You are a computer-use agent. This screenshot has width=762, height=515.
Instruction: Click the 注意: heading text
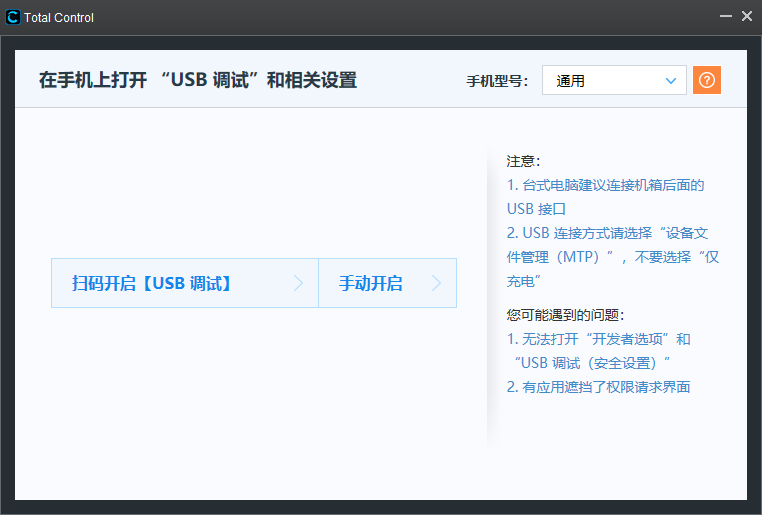click(x=523, y=161)
